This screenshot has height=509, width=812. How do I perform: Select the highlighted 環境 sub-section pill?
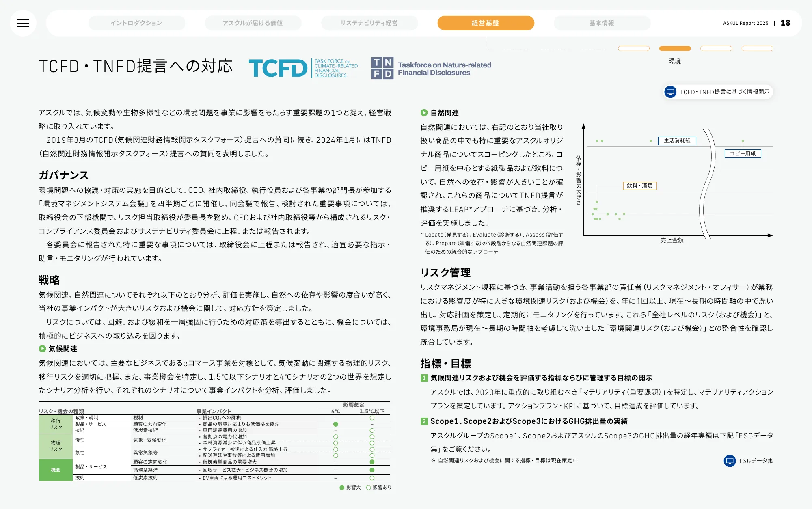[x=675, y=49]
